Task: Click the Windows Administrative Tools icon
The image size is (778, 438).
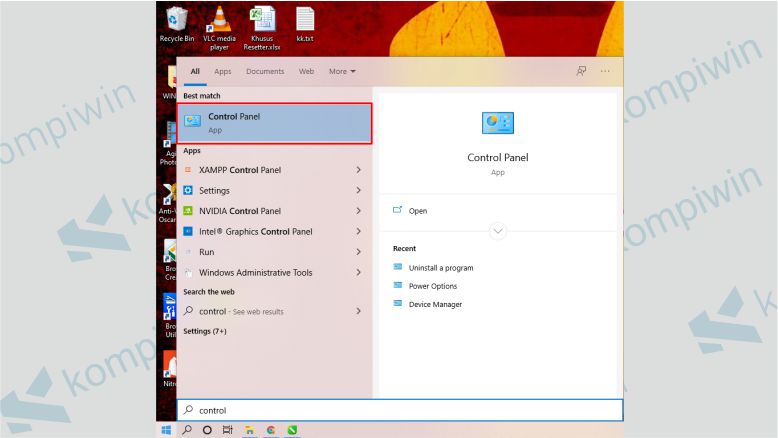Action: pyautogui.click(x=188, y=272)
